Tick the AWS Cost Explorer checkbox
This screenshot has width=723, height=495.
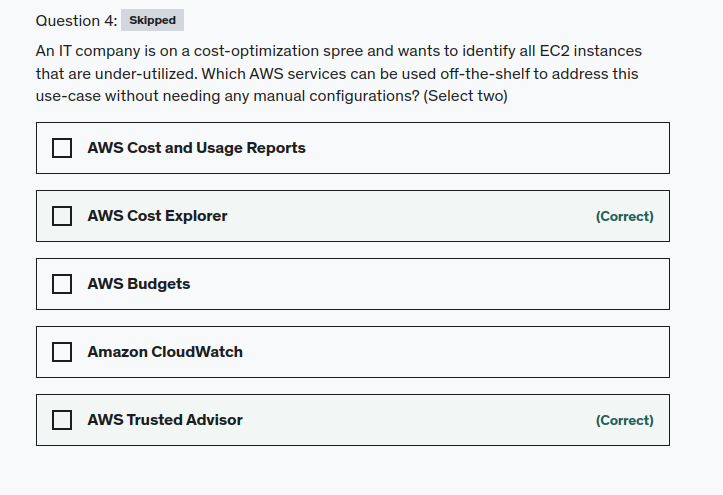(x=62, y=216)
